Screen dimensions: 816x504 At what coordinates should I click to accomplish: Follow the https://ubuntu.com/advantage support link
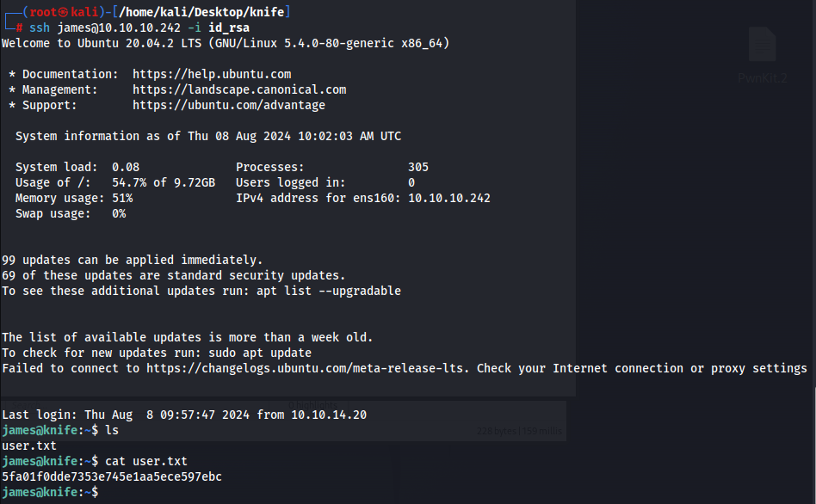click(x=229, y=106)
